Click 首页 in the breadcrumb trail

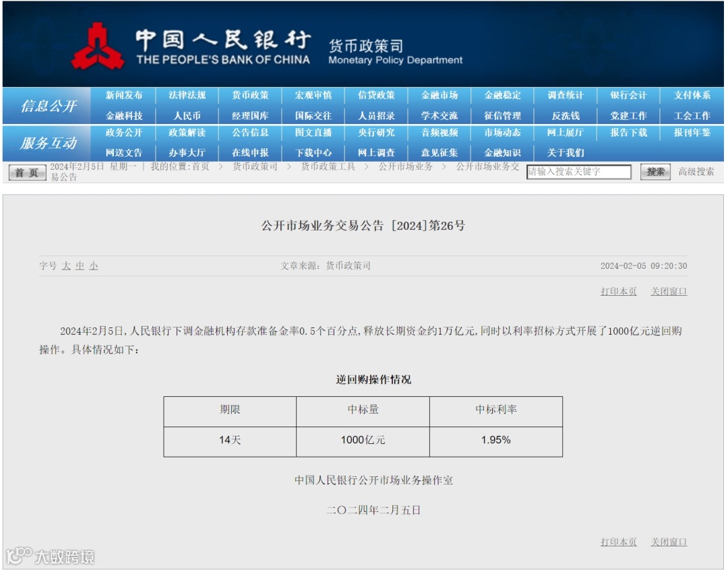[x=201, y=166]
